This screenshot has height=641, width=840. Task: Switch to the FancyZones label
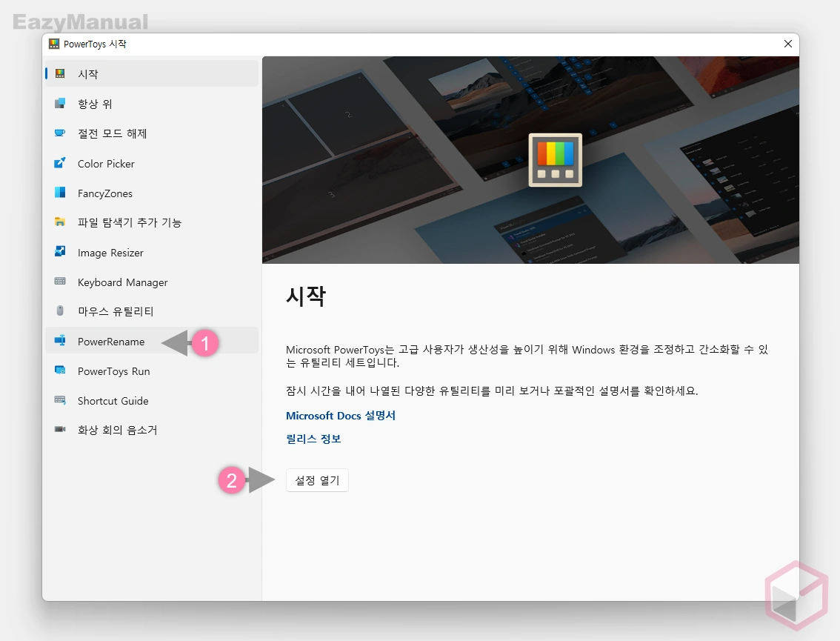click(x=105, y=193)
